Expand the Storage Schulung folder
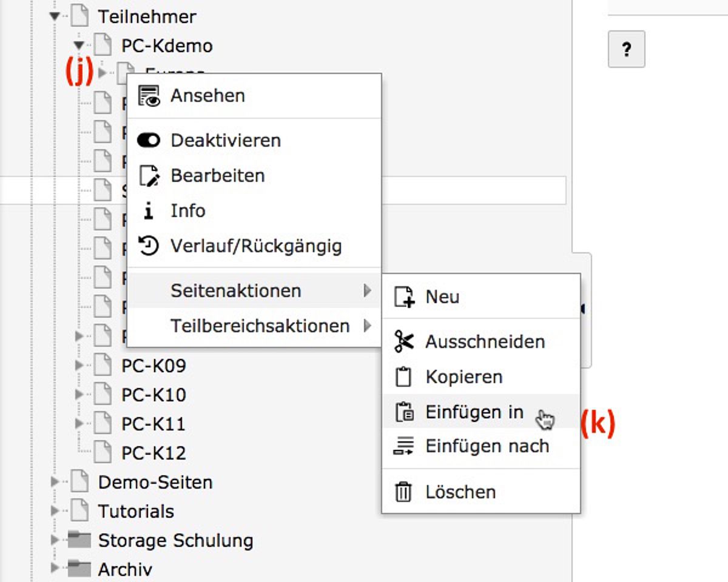The image size is (728, 582). tap(55, 540)
